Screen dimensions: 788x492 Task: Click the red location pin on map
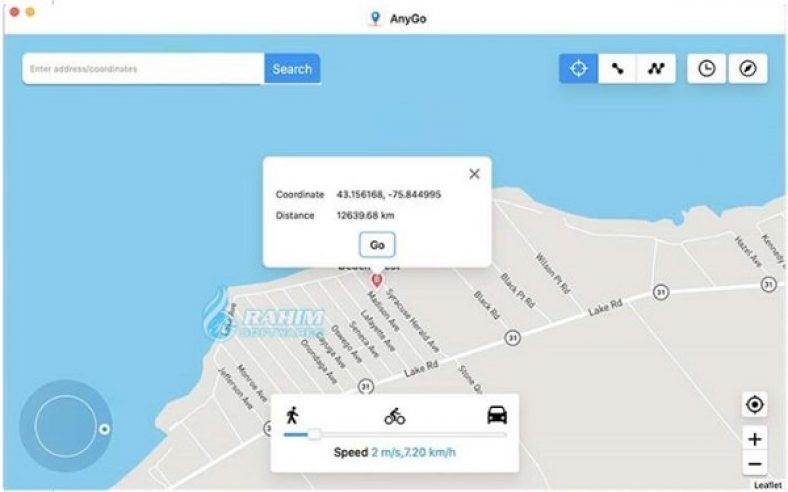pos(376,280)
